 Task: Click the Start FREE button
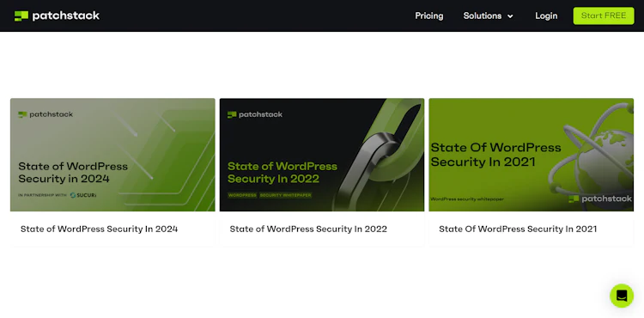tap(604, 15)
